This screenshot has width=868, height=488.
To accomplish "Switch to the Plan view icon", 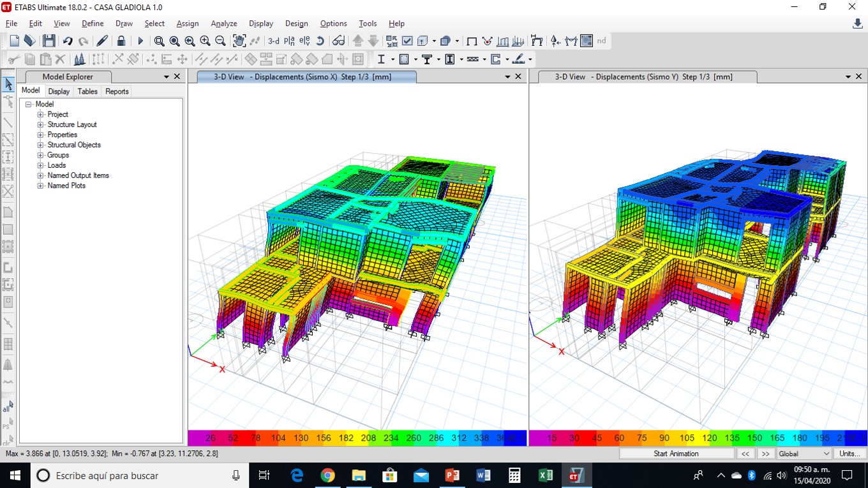I will 290,41.
